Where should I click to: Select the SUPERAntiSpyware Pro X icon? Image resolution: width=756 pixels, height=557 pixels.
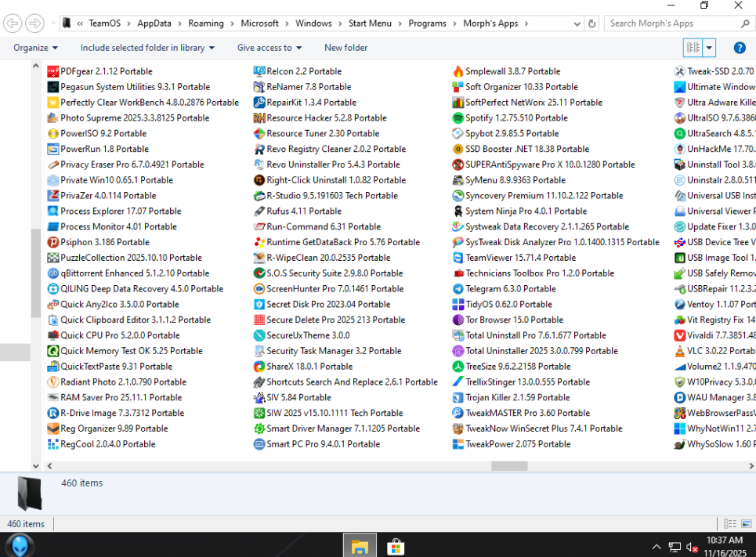pos(458,165)
